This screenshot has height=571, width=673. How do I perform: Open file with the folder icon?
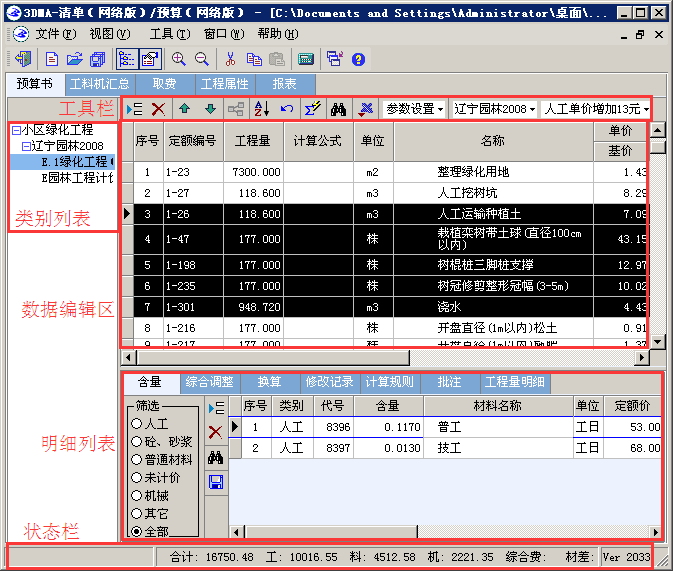[x=75, y=59]
